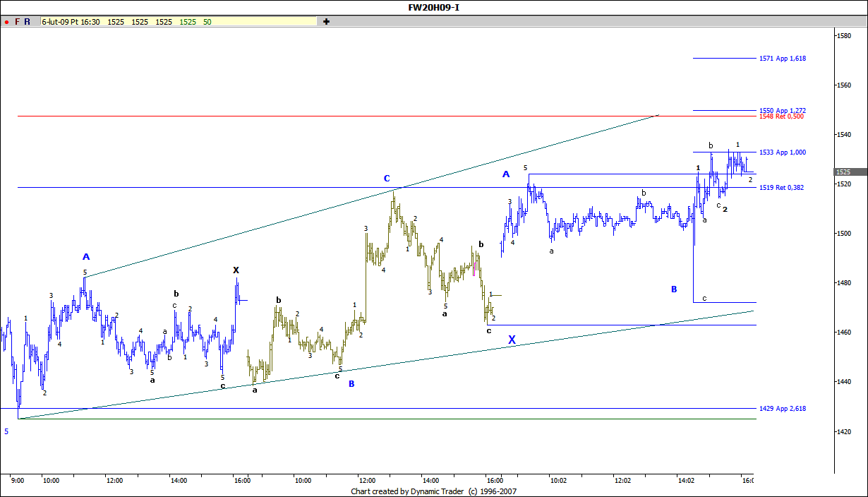Click the 1420 price axis value
Image resolution: width=868 pixels, height=497 pixels.
click(845, 431)
